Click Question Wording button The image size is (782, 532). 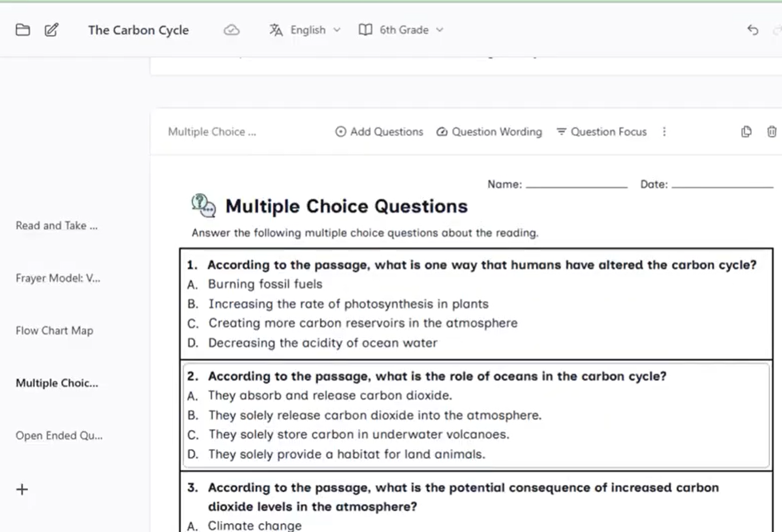[x=489, y=131]
